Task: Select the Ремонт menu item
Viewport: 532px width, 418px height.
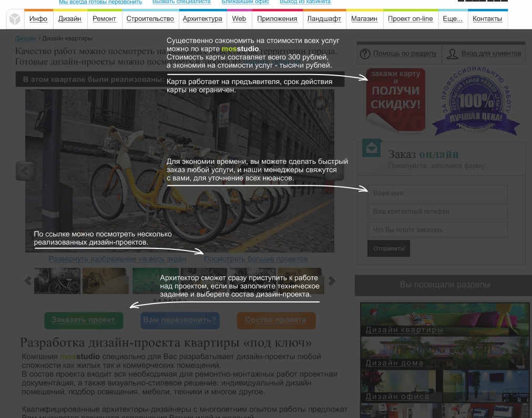Action: pos(105,19)
